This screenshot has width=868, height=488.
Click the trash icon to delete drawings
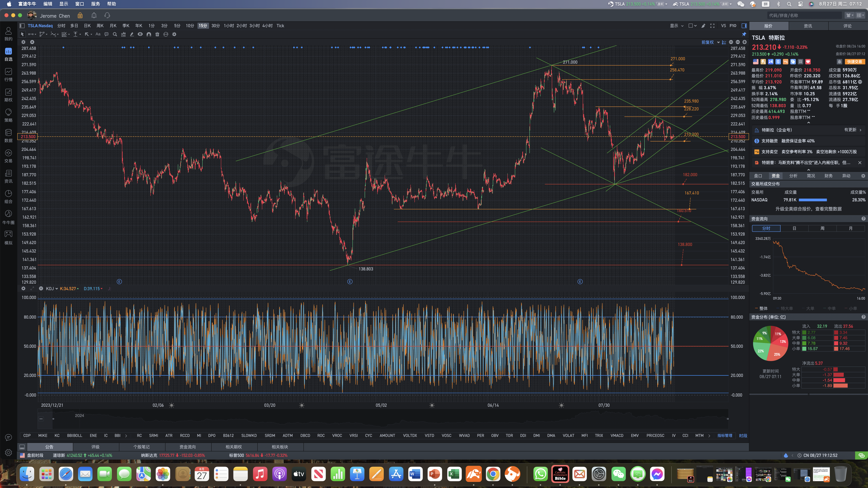pyautogui.click(x=157, y=34)
